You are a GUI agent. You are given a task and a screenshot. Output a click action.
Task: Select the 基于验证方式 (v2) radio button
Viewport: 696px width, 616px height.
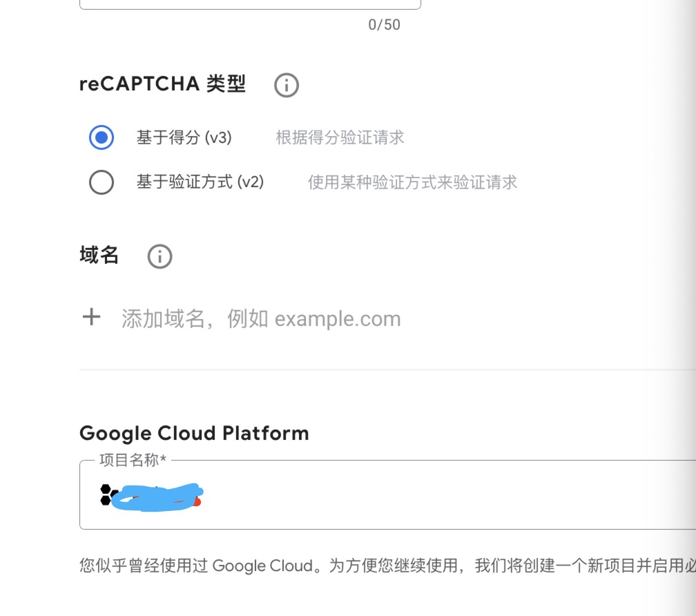pos(101,182)
